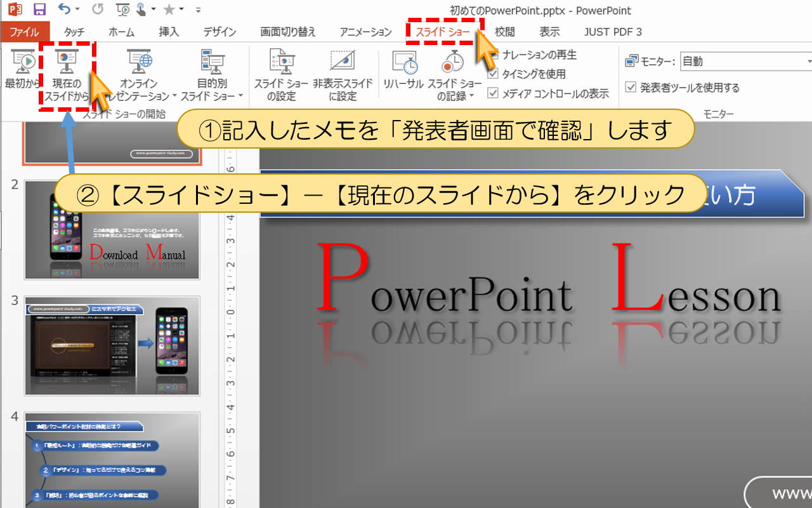The width and height of the screenshot is (812, 508).
Task: Click the モニター label icon
Action: [x=631, y=62]
